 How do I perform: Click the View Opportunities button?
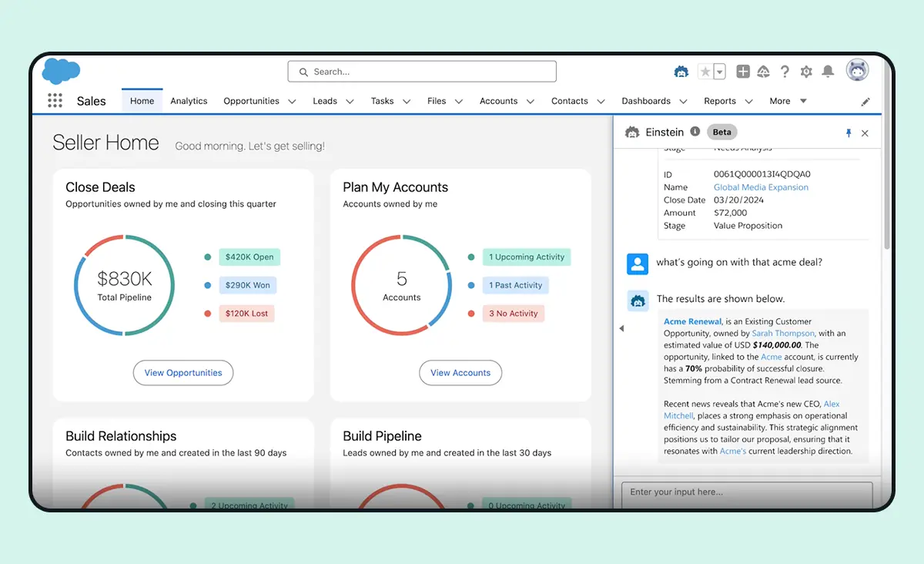183,373
